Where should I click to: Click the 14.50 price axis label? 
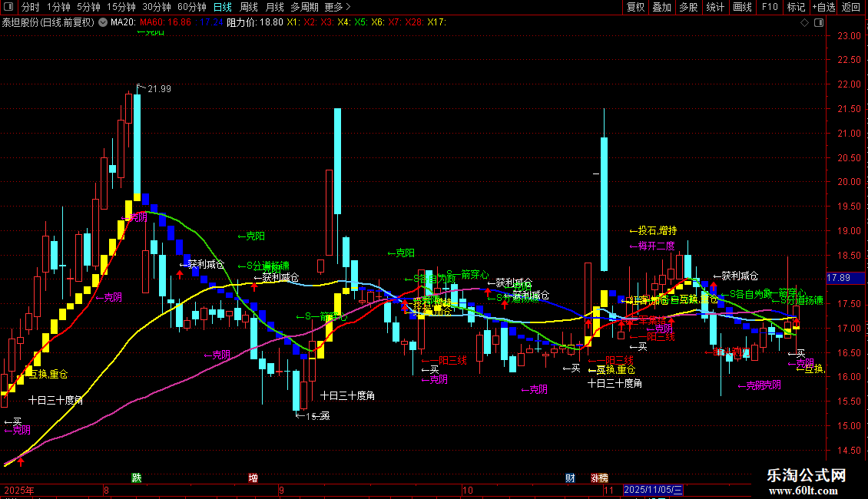point(849,451)
